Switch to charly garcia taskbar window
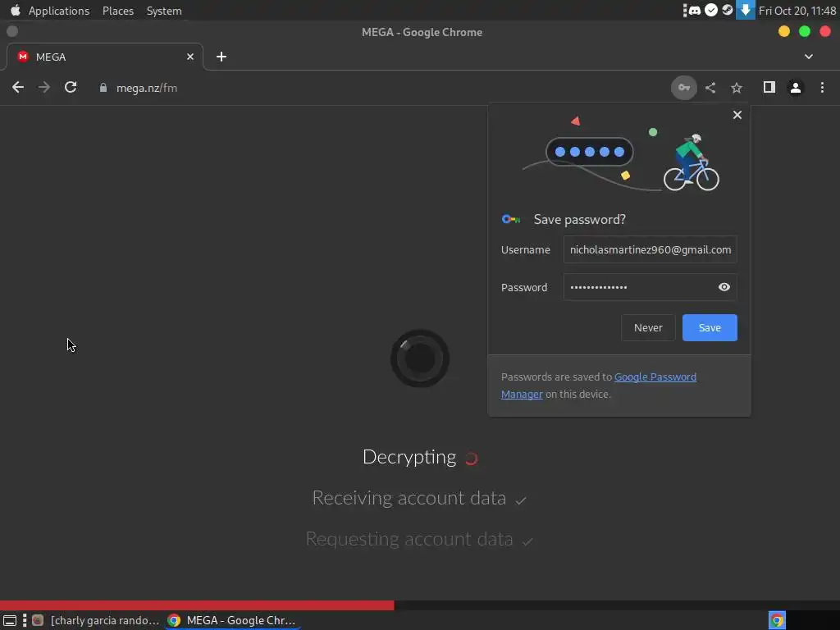Screen dimensions: 840x630 click(97, 620)
